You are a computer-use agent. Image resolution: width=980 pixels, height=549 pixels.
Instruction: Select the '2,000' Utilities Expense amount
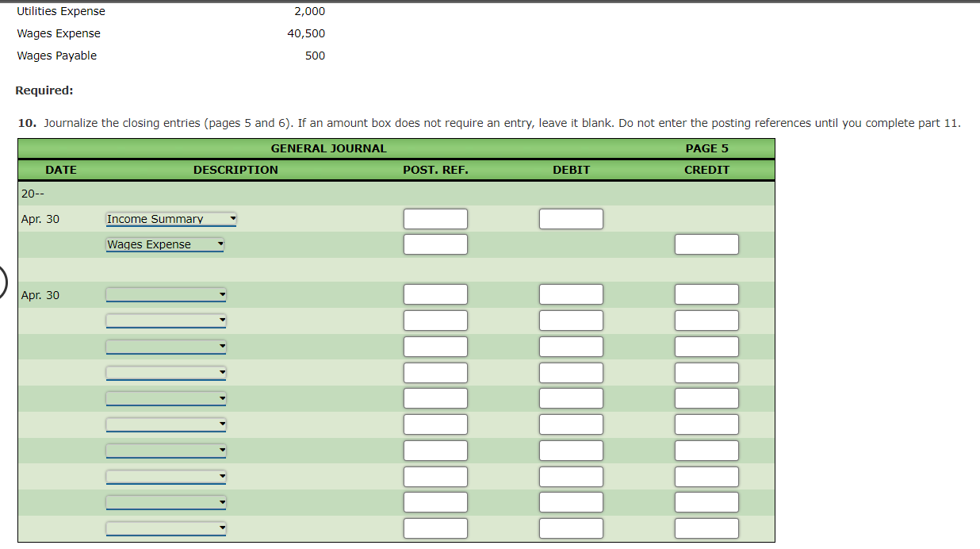tap(309, 11)
